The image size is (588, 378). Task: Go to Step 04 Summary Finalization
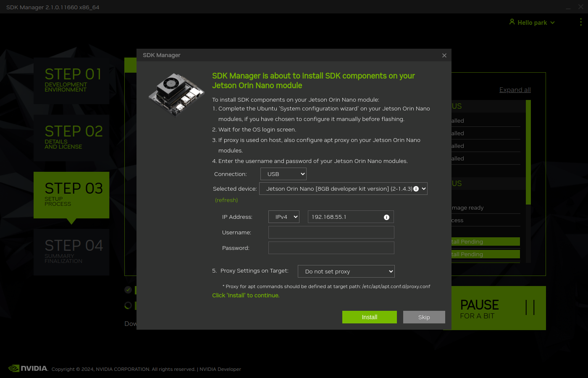[71, 252]
